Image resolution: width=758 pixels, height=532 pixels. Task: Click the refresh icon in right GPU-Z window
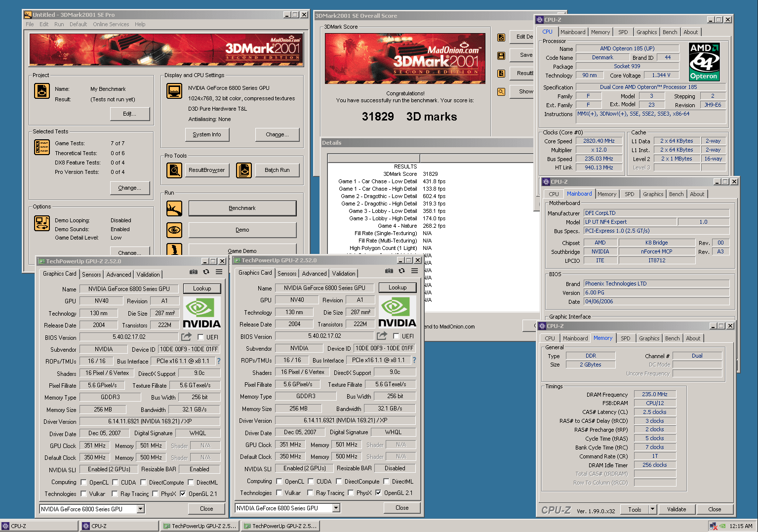[x=401, y=271]
